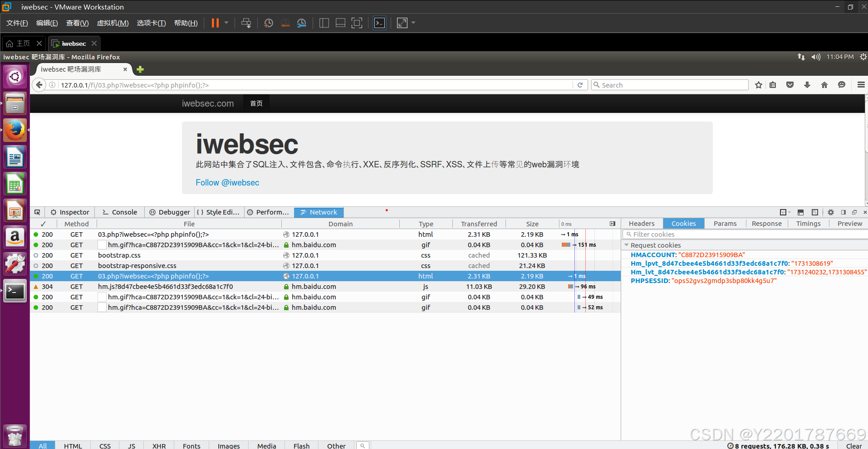Check the request box beside first hm.gif entry
The width and height of the screenshot is (868, 449).
[102, 244]
